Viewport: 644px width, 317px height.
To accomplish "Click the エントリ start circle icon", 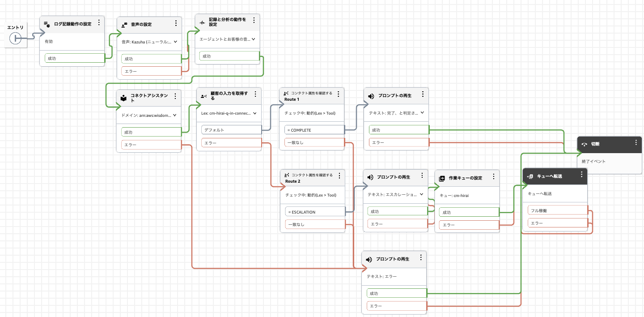I will (15, 39).
